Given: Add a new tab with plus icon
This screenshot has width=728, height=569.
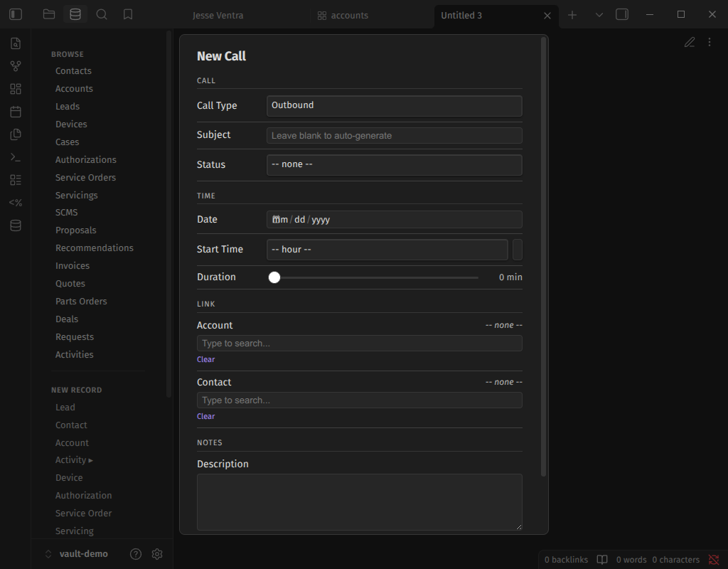Looking at the screenshot, I should tap(572, 15).
